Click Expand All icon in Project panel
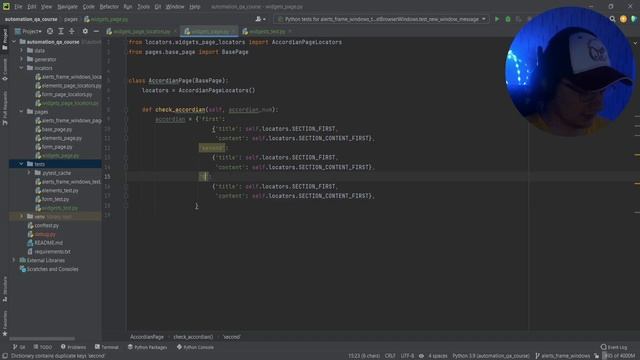This screenshot has height=360, width=640. (x=61, y=31)
